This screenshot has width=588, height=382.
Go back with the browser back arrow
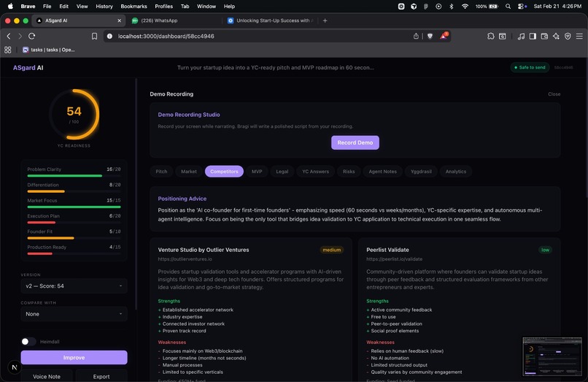point(9,36)
